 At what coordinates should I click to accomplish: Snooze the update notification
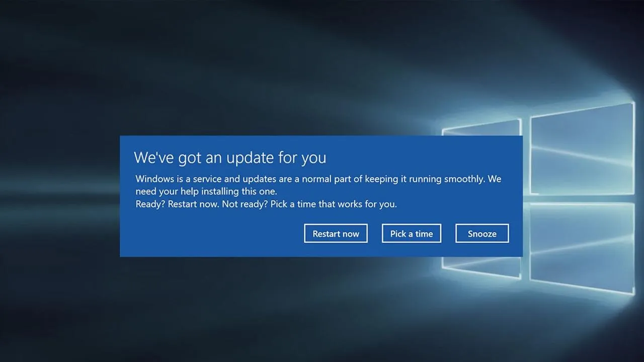[x=482, y=233]
